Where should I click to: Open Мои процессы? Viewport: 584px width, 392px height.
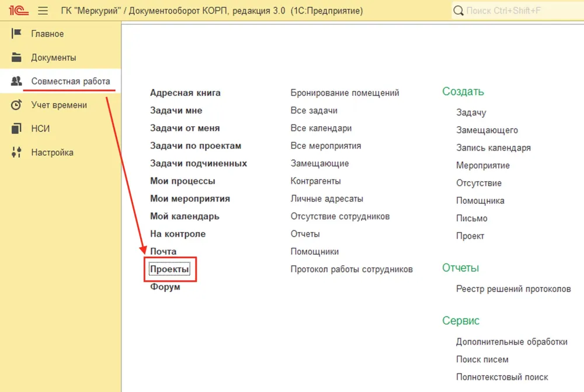182,181
